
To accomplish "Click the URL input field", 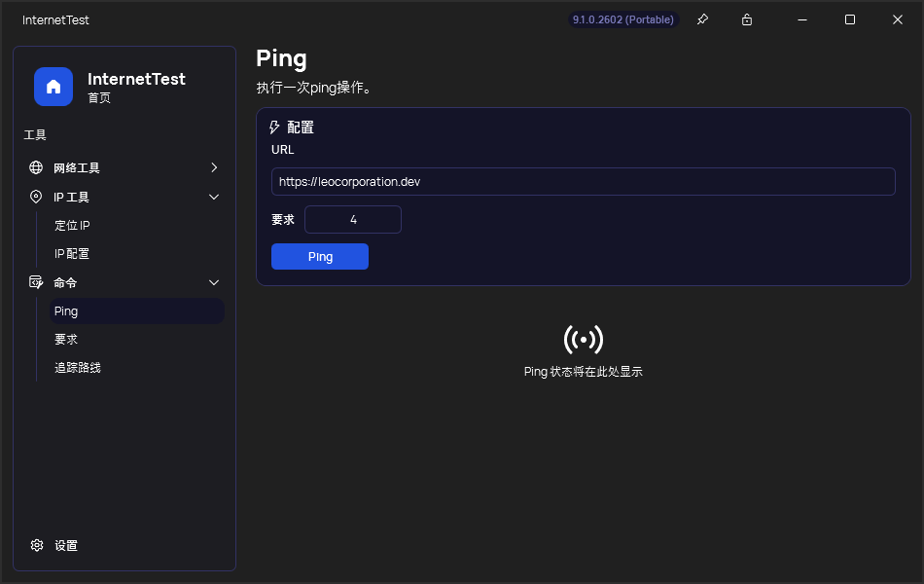I will pos(583,181).
